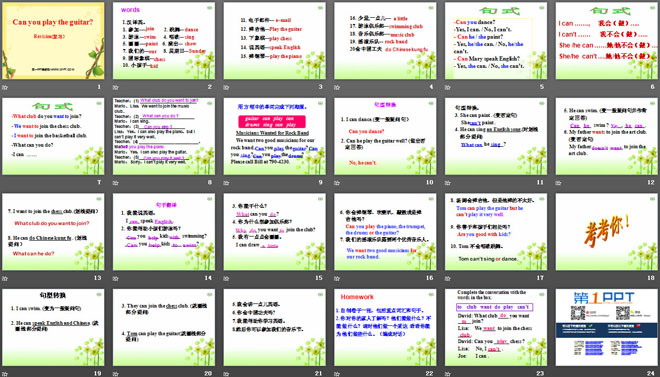Select slide 12 with 'He can swim.' exercise
Image resolution: width=660 pixels, height=377 pixels.
pos(607,136)
